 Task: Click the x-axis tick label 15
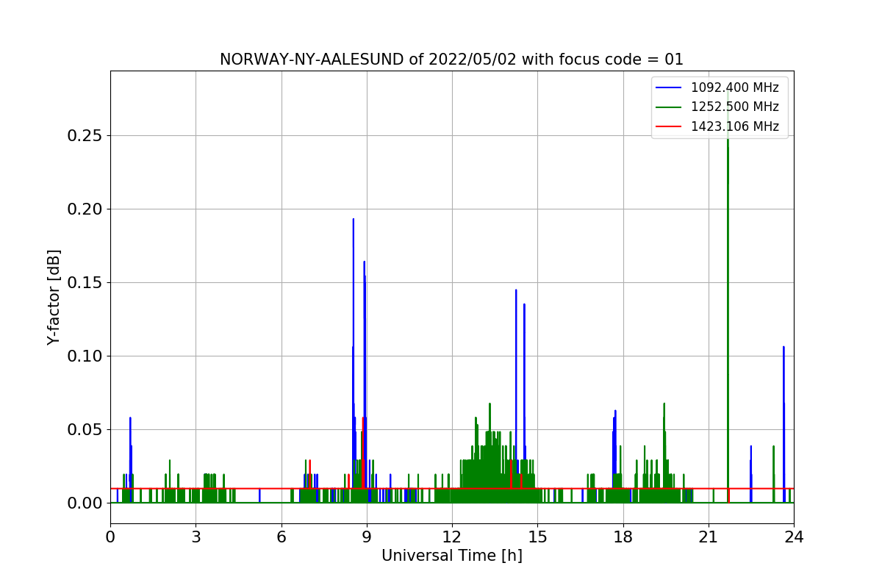point(537,537)
